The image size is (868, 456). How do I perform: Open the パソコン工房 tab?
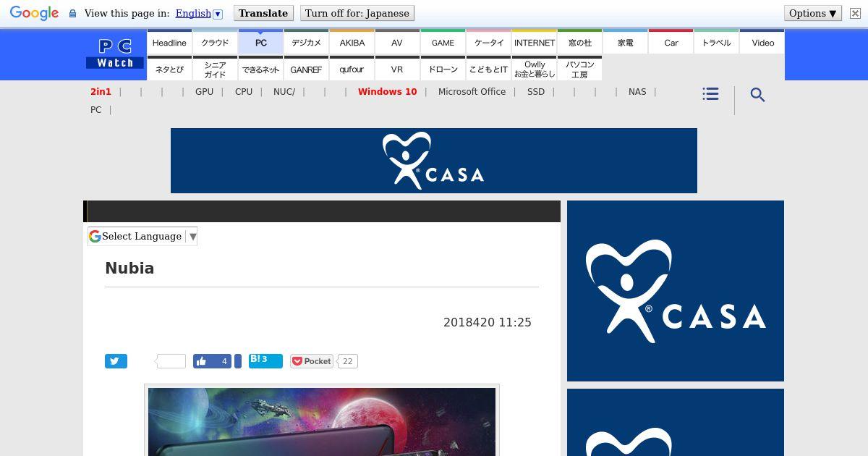[580, 69]
